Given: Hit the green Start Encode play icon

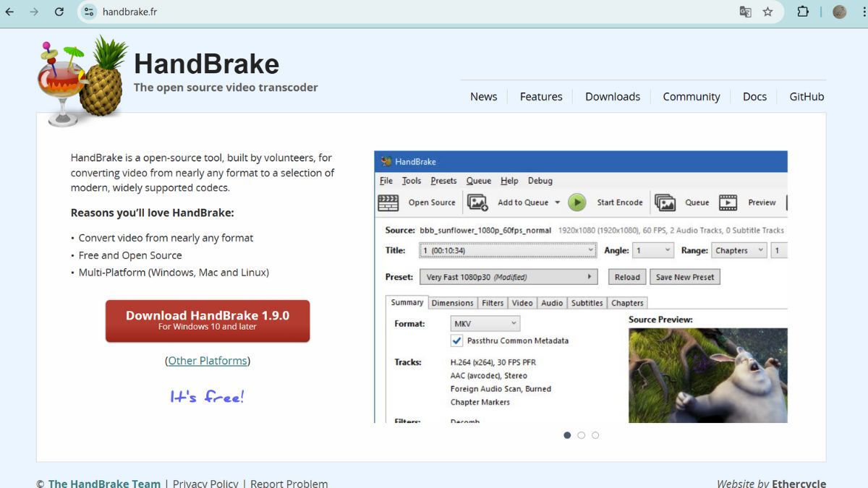Looking at the screenshot, I should pos(576,202).
